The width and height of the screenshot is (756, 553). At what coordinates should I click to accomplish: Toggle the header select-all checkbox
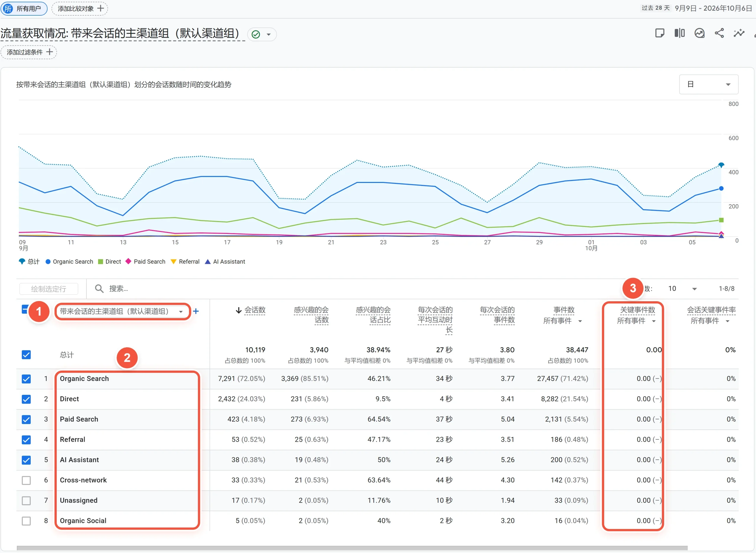[25, 309]
